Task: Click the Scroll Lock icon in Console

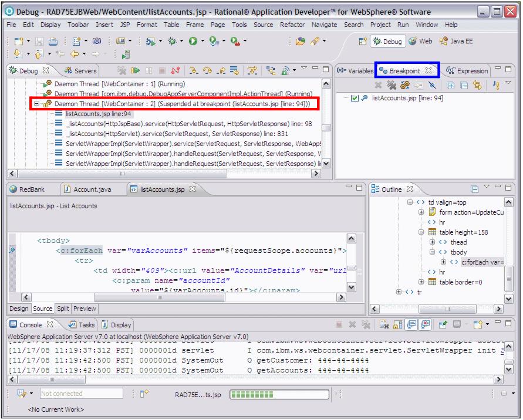Action: coord(397,324)
